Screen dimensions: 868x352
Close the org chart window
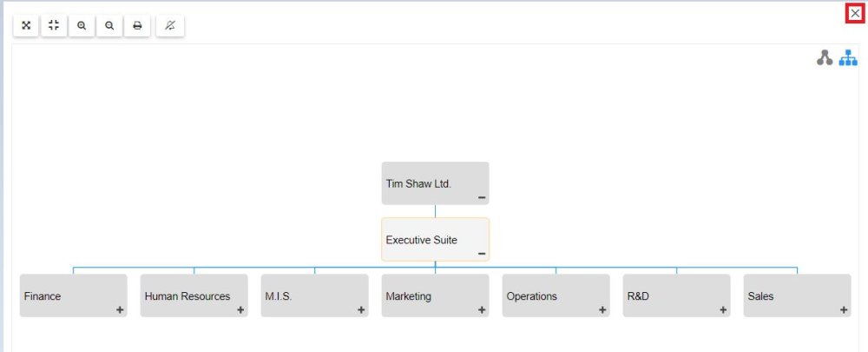point(855,13)
